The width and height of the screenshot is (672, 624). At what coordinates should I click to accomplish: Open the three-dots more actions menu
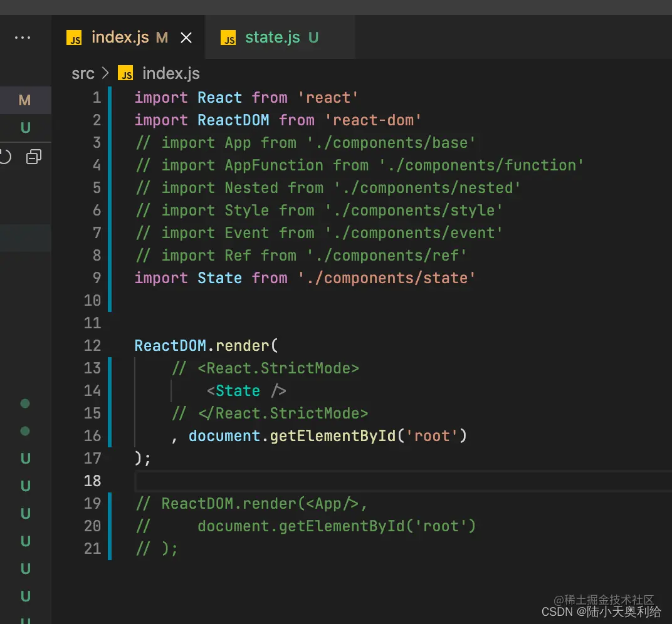click(x=23, y=38)
